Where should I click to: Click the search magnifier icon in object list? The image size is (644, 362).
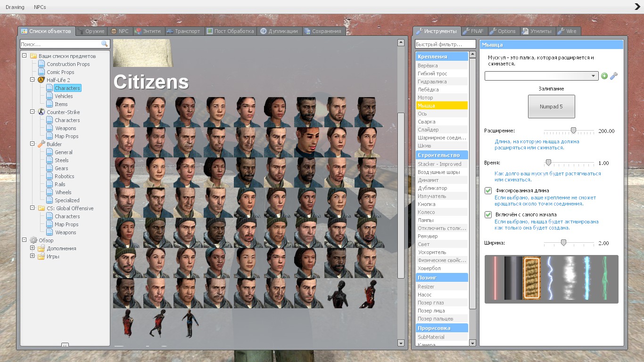(x=104, y=44)
